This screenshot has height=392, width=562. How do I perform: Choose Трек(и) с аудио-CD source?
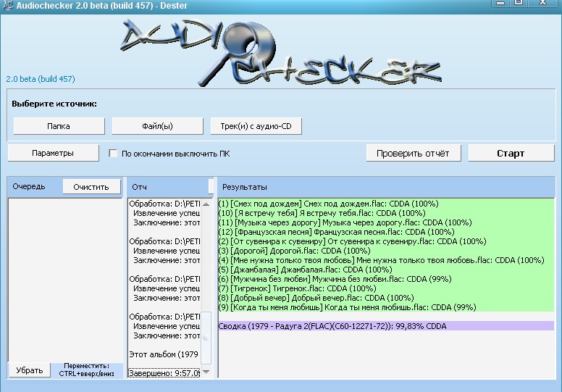point(256,125)
